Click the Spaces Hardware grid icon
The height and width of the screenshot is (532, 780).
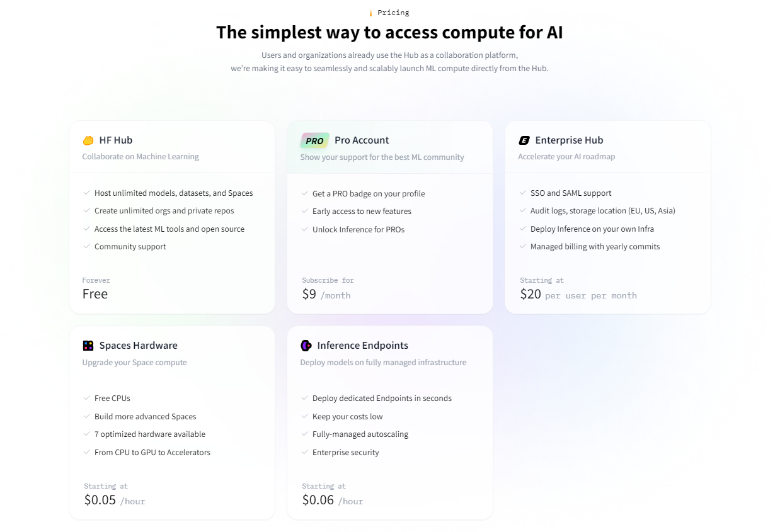coord(88,346)
